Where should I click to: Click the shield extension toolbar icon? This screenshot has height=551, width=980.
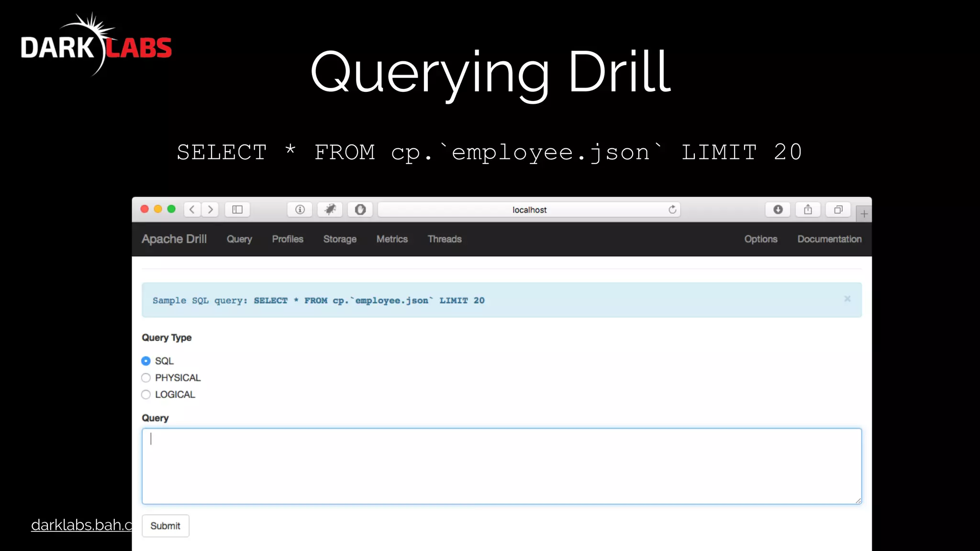[360, 209]
